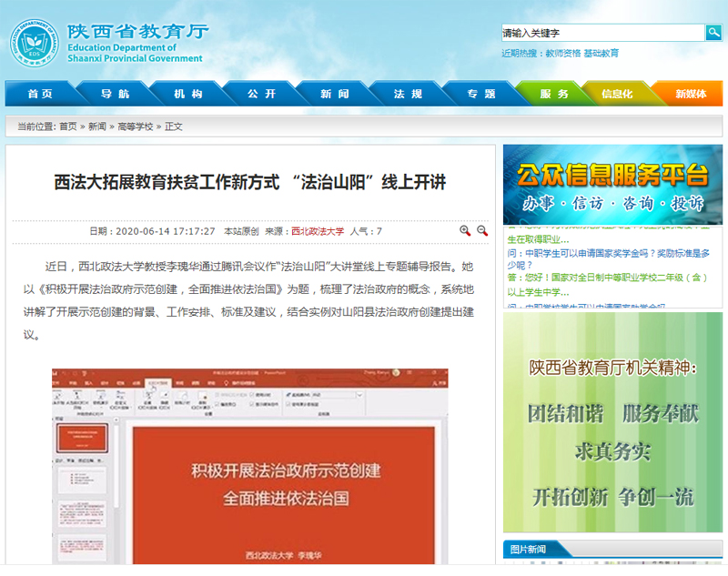Viewport: 728px width, 576px height.
Task: Click the zoom-out text size icon
Action: point(482,231)
